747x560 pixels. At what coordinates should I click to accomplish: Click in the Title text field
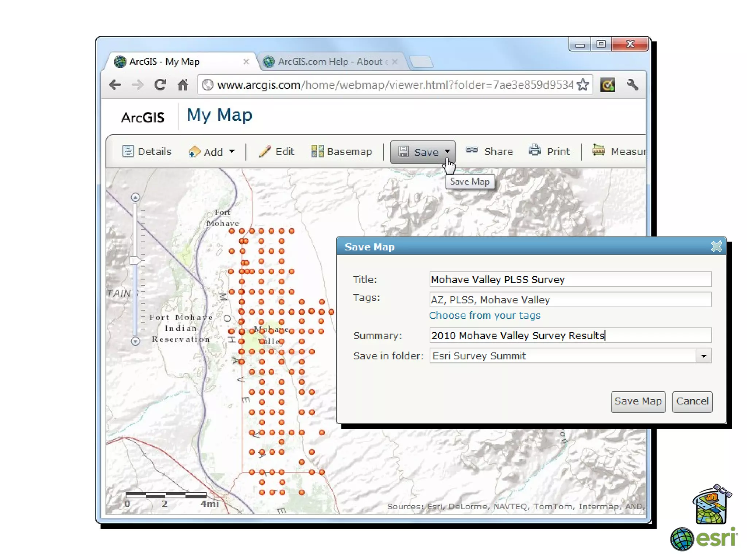(x=570, y=280)
